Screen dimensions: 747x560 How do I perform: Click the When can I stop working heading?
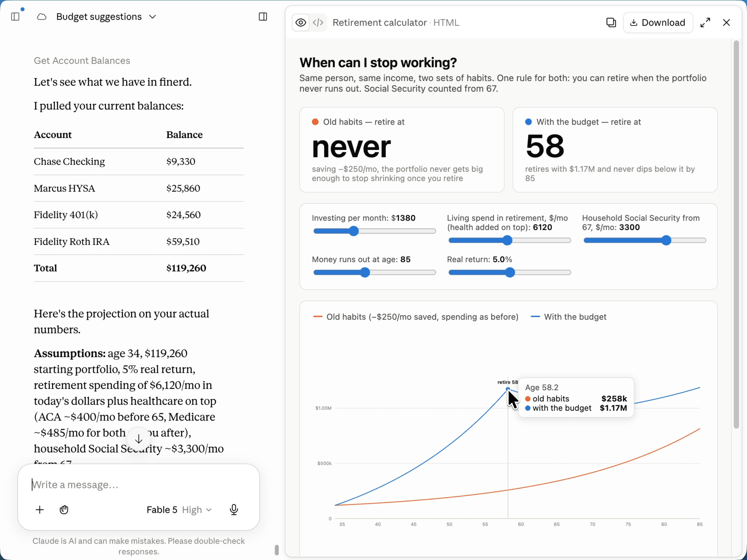click(x=378, y=63)
